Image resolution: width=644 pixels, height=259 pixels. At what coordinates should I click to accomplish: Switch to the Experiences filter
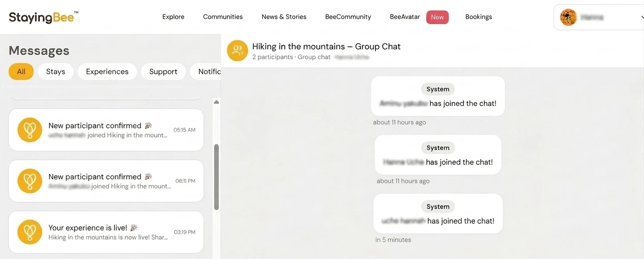pyautogui.click(x=107, y=72)
